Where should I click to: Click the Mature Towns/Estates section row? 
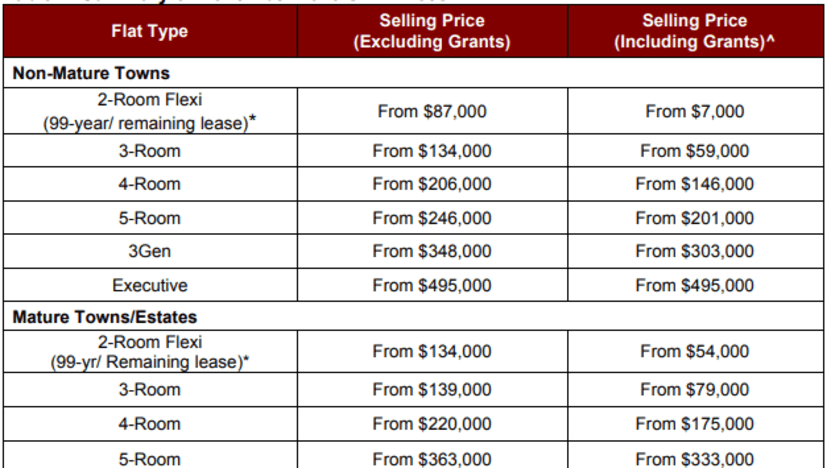click(x=413, y=317)
